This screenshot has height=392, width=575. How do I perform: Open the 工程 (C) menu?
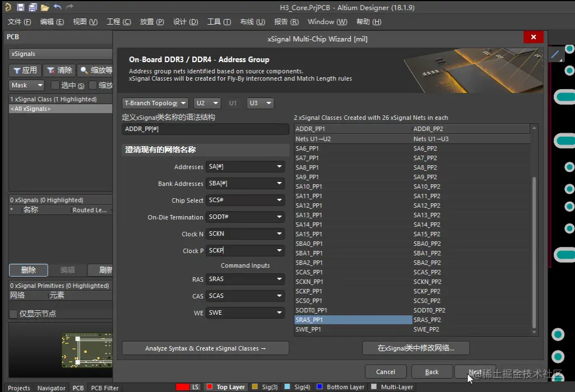[x=118, y=22]
